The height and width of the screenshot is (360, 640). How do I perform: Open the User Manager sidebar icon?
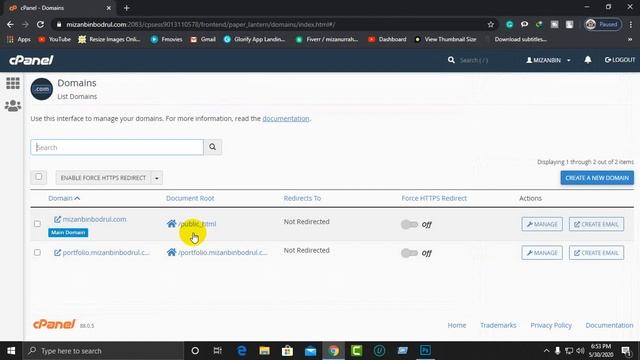point(13,106)
